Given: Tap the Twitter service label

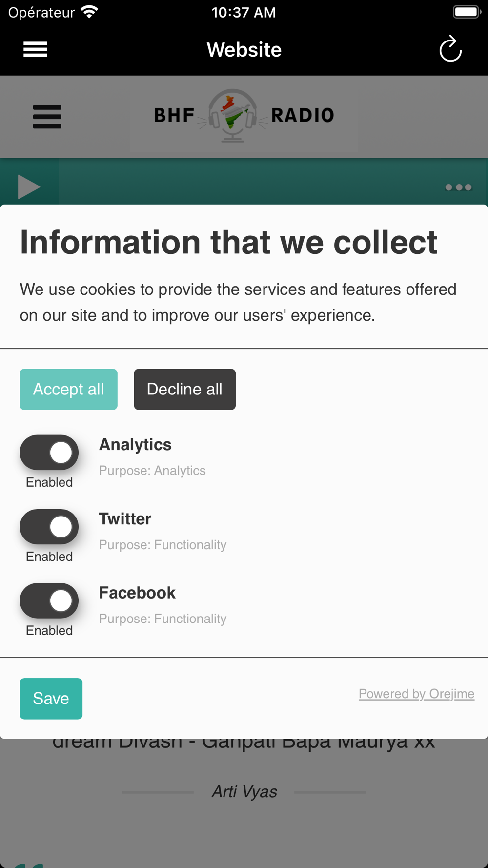Looking at the screenshot, I should [125, 519].
